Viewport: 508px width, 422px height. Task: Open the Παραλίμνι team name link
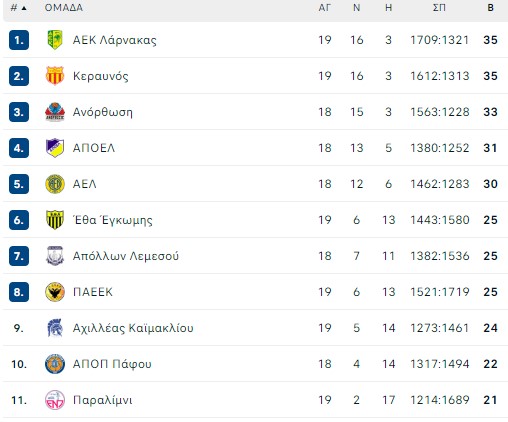102,400
